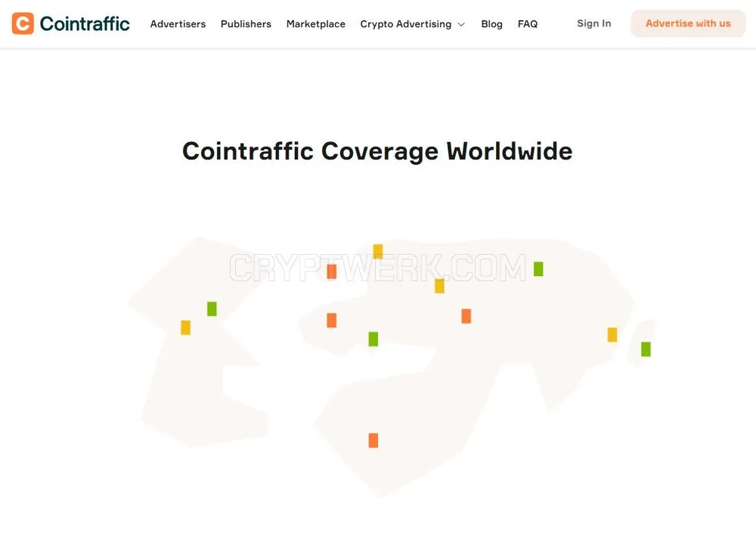Open the Marketplace menu item
The image size is (756, 536).
pos(316,23)
